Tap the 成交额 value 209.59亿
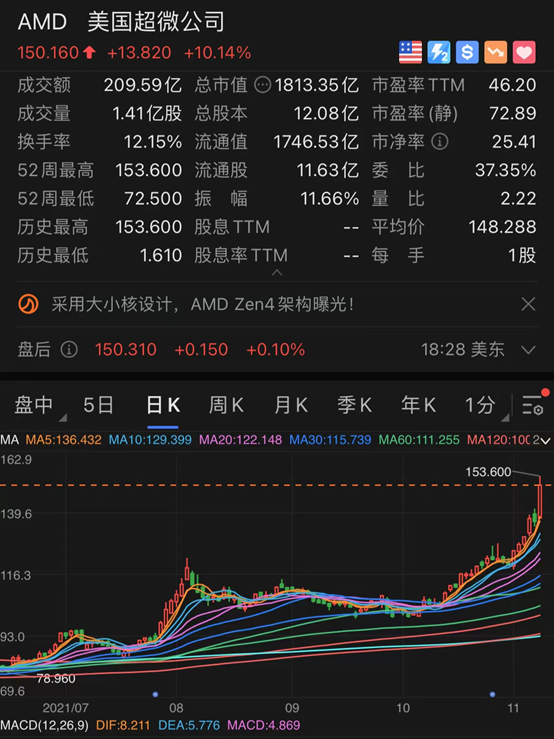 [142, 85]
